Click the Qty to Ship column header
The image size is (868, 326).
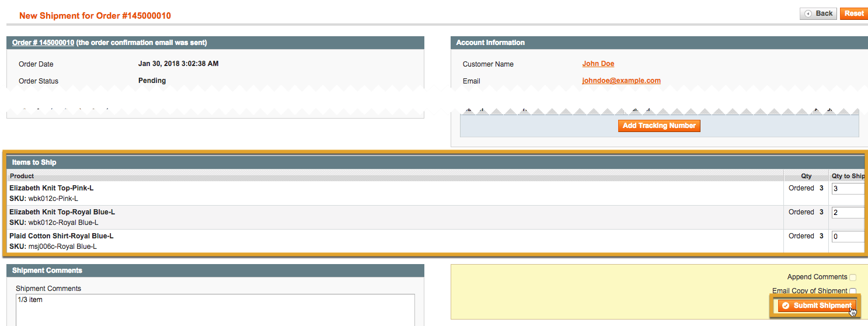click(x=848, y=176)
